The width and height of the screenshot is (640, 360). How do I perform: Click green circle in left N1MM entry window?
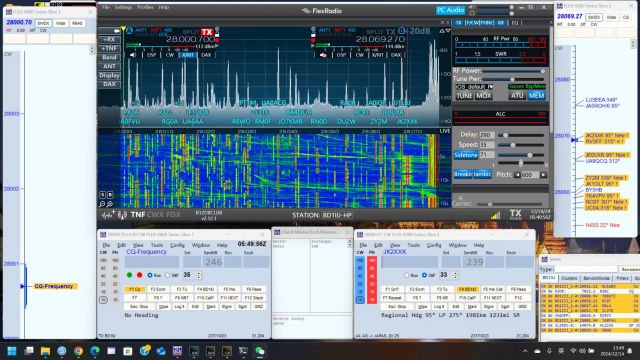coord(129,275)
